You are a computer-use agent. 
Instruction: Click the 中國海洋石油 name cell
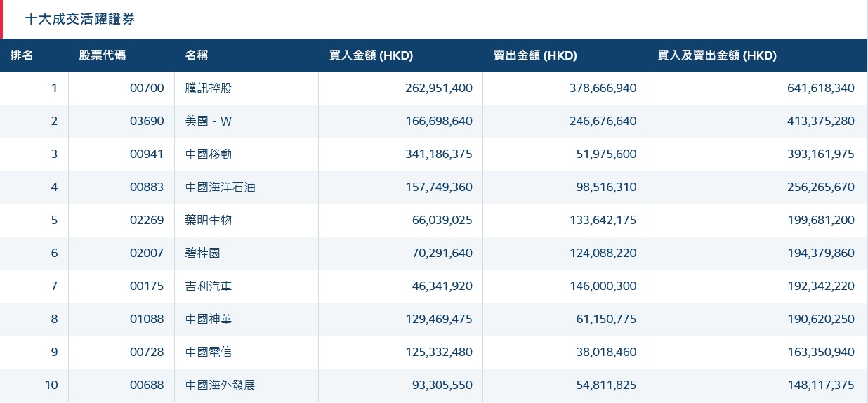(221, 187)
